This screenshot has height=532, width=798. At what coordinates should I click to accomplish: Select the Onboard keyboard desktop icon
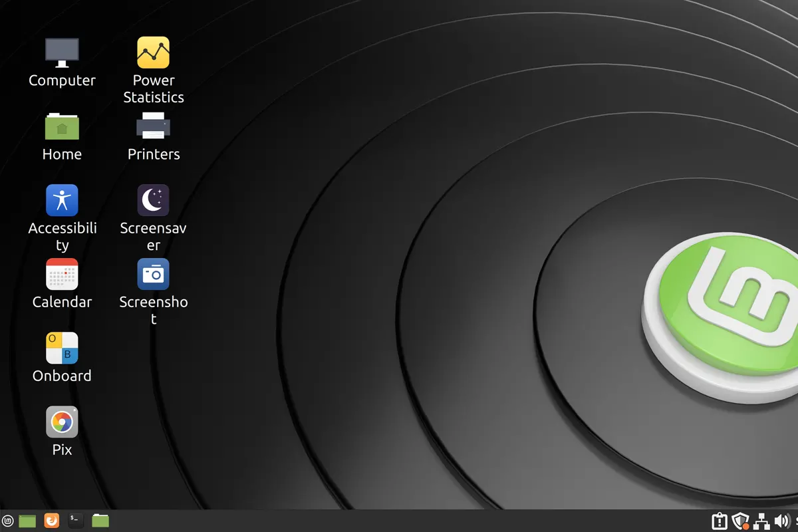[62, 348]
